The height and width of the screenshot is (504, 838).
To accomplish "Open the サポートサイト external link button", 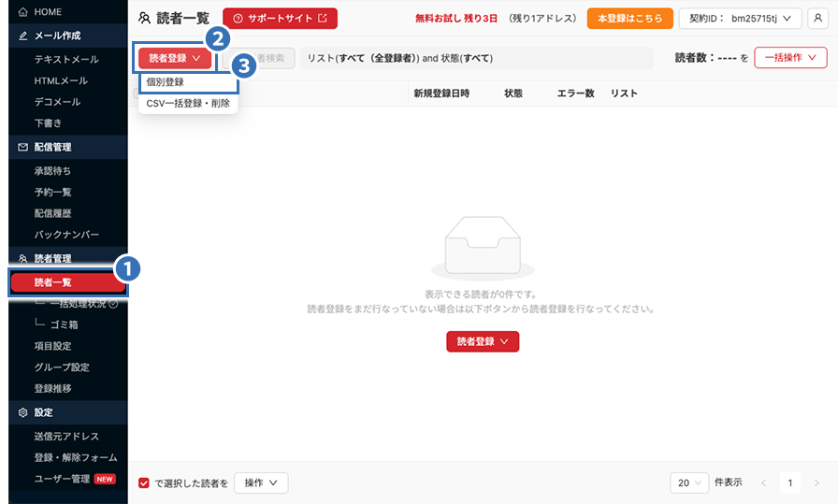I will point(280,18).
